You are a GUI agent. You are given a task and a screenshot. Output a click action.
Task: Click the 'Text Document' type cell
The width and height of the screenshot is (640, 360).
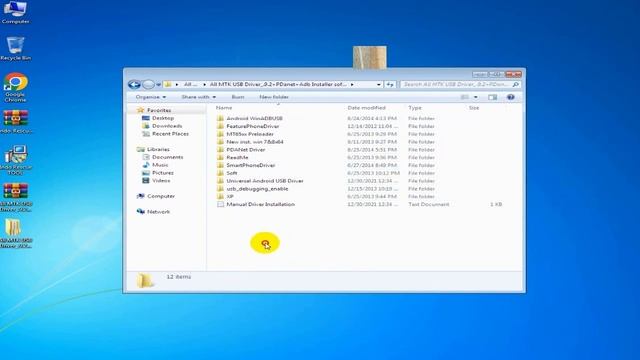click(x=429, y=204)
